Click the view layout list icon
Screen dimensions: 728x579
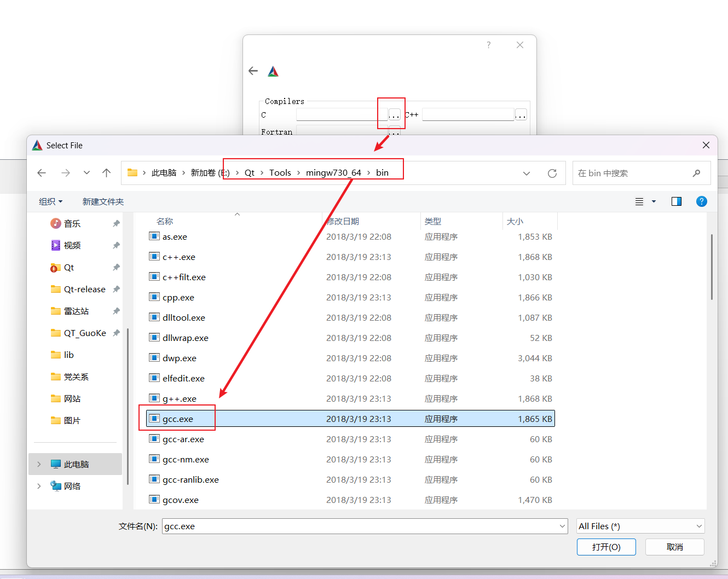pyautogui.click(x=639, y=201)
